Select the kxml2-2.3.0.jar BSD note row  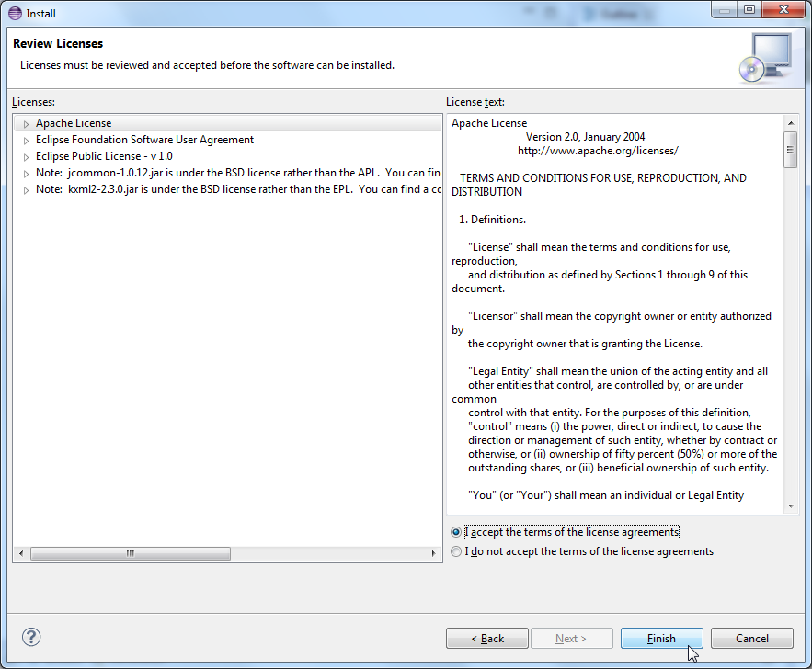click(228, 189)
